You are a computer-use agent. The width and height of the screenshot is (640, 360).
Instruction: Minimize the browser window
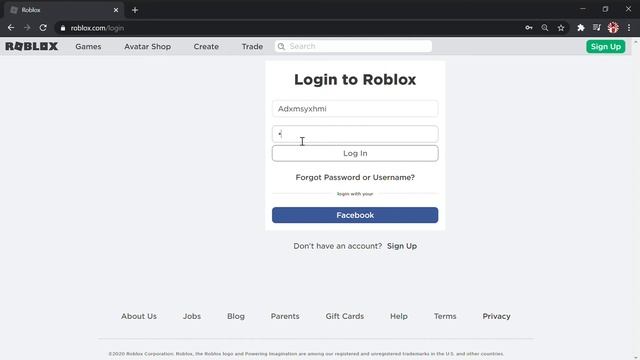pos(583,9)
